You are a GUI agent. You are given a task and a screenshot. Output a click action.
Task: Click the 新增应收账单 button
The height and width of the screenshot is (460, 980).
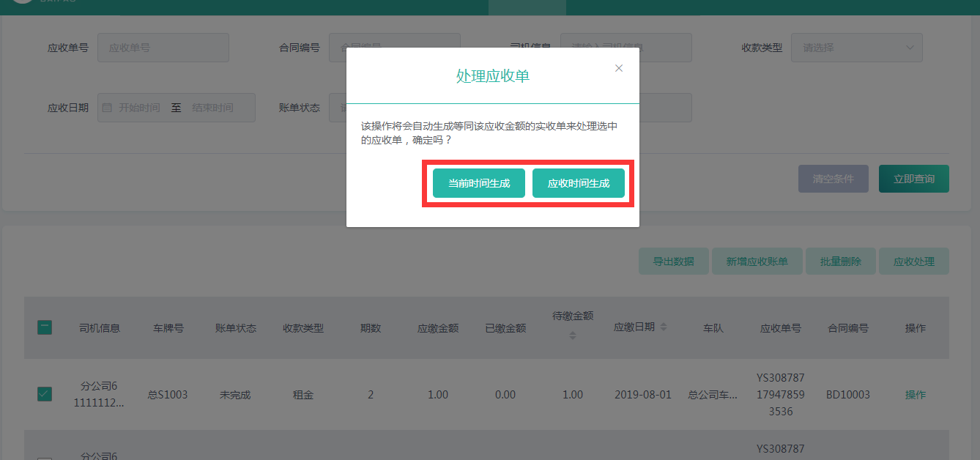click(x=757, y=261)
